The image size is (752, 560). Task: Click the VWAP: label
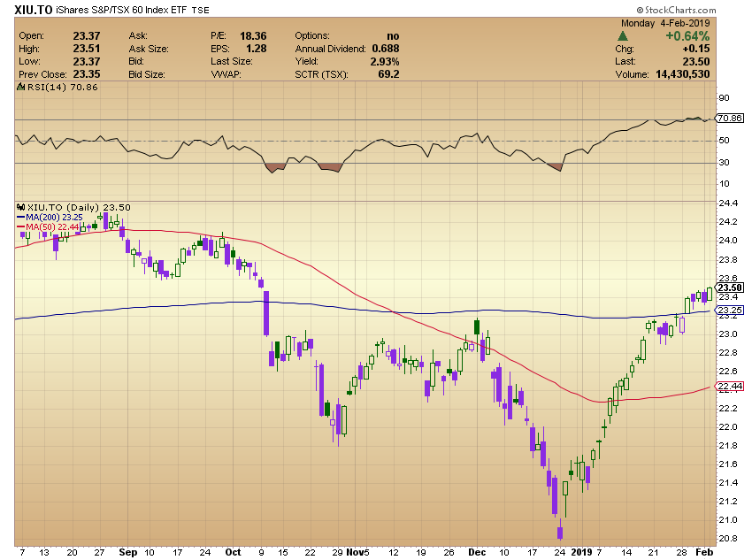[x=226, y=74]
